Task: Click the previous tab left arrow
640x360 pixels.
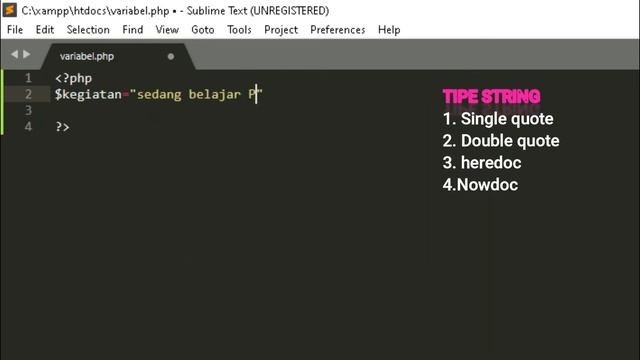Action: click(14, 54)
